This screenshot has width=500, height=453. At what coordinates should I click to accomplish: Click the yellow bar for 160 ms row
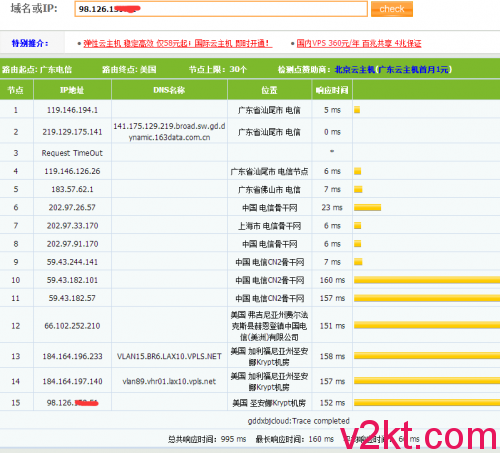point(427,280)
